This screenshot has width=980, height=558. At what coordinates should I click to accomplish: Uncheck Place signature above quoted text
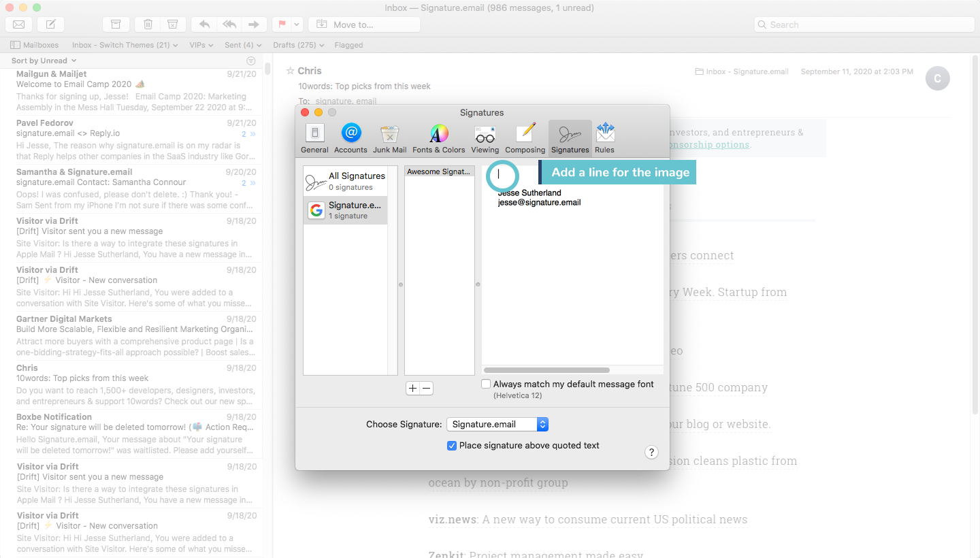(x=452, y=445)
